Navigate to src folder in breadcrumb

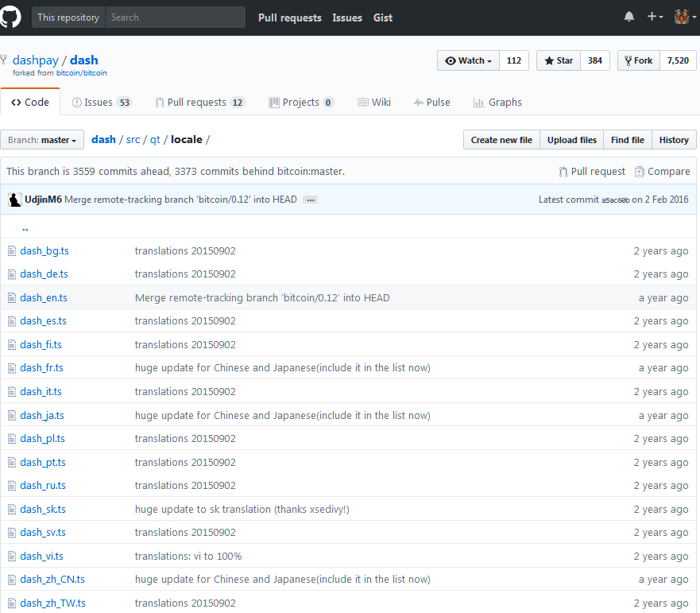coord(133,140)
